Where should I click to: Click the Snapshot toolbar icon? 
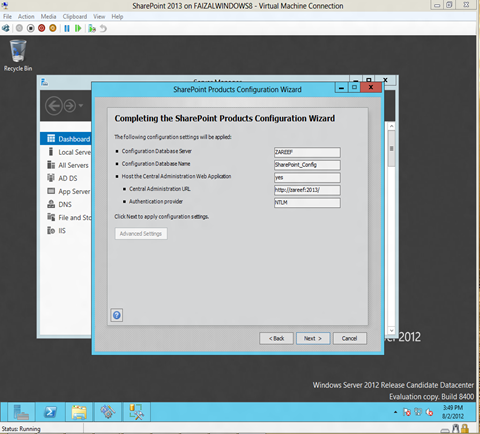click(92, 28)
